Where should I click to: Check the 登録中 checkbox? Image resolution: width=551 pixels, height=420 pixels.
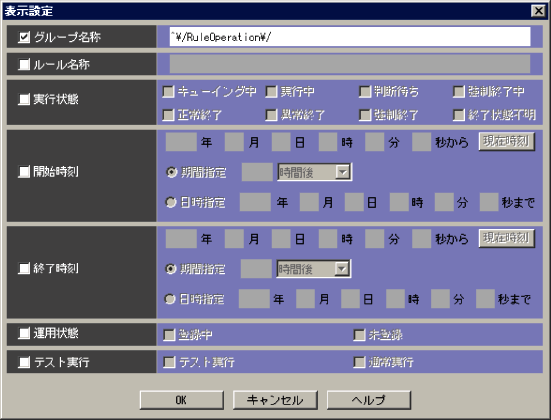click(169, 335)
